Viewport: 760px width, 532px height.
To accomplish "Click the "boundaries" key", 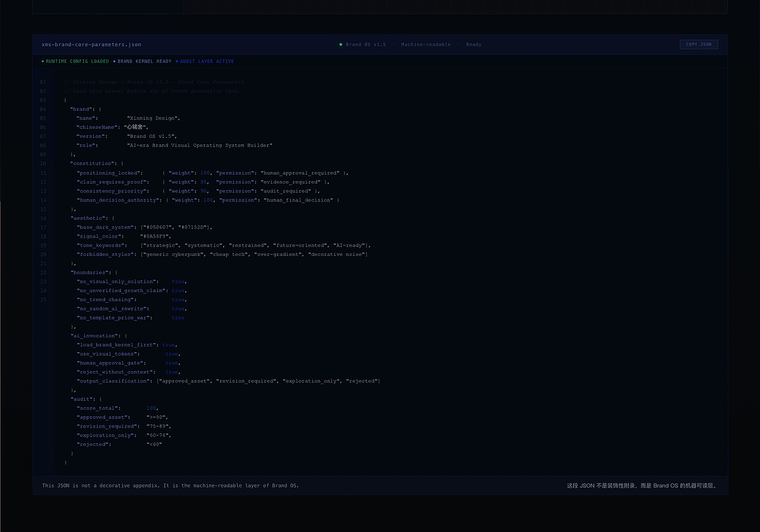I will click(90, 273).
